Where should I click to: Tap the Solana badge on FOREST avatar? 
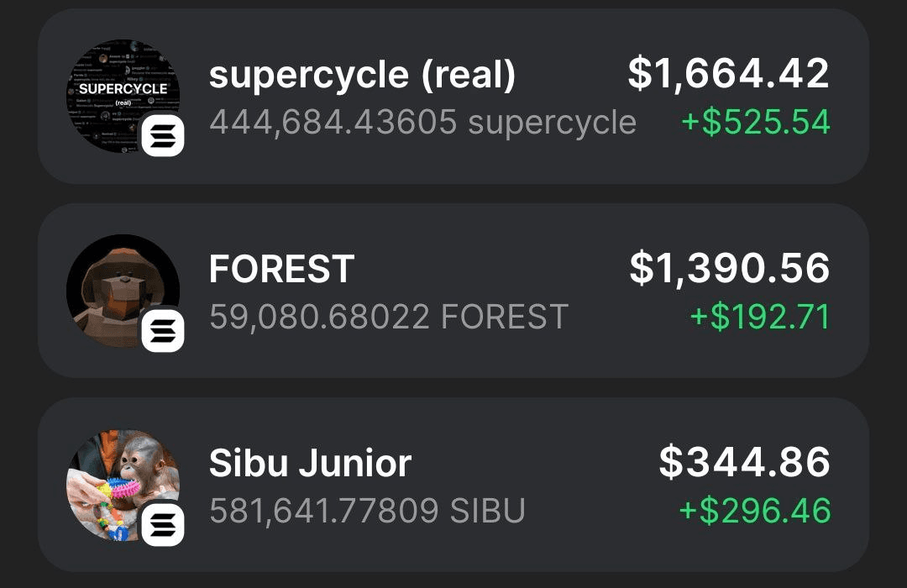point(163,330)
